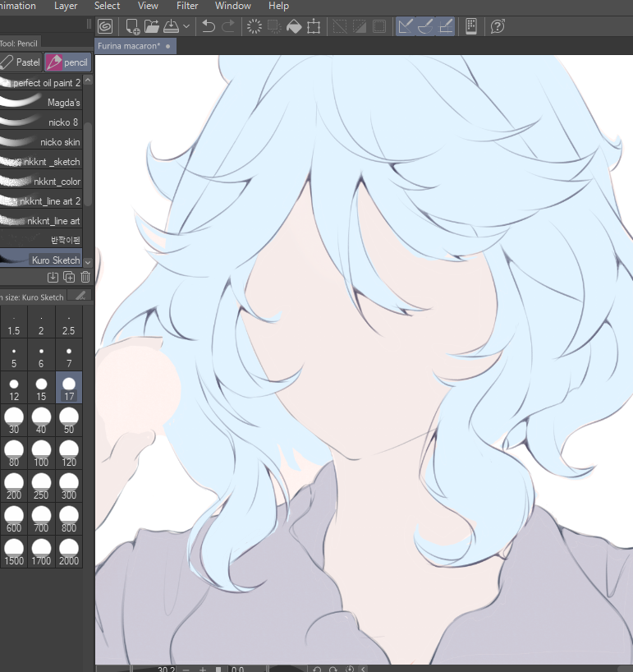Viewport: 633px width, 672px height.
Task: Click the sub tool list scrollbar
Action: 88,164
